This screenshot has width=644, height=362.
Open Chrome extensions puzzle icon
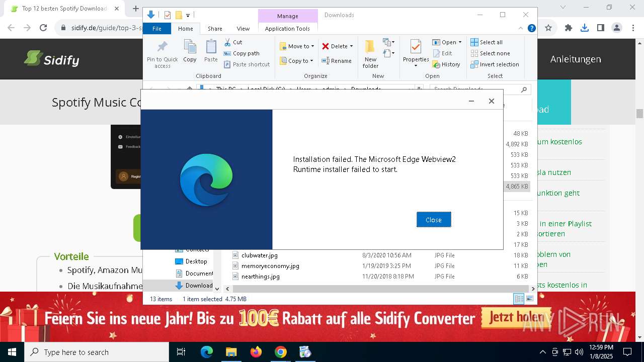pyautogui.click(x=569, y=28)
